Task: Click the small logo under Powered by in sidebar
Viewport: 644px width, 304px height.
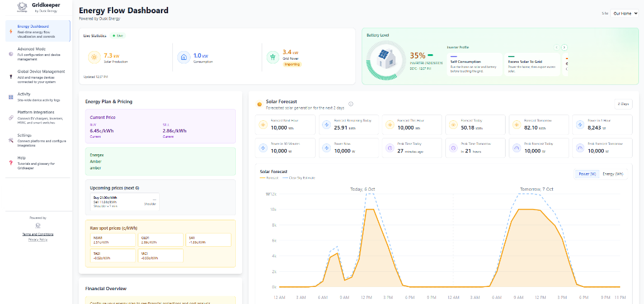Action: pos(38,225)
